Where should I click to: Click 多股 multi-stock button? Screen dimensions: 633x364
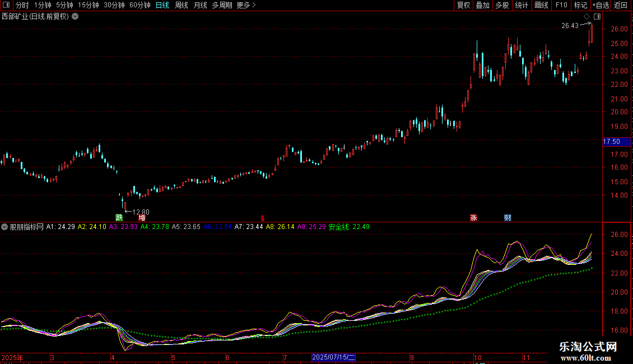502,5
